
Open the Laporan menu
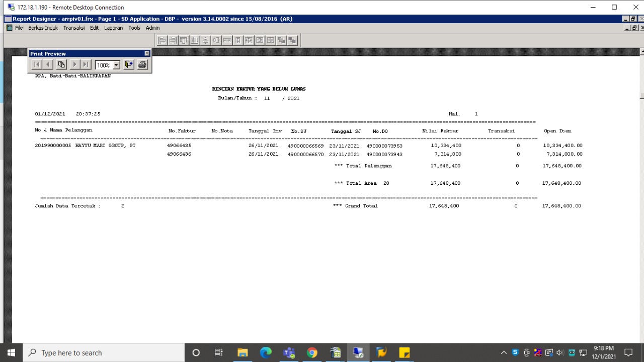(x=113, y=28)
